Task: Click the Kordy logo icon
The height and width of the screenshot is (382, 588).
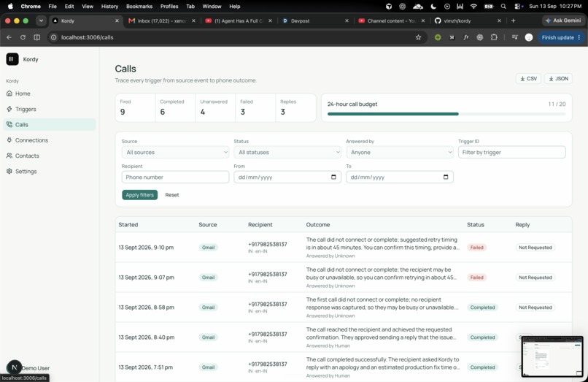Action: [12, 59]
